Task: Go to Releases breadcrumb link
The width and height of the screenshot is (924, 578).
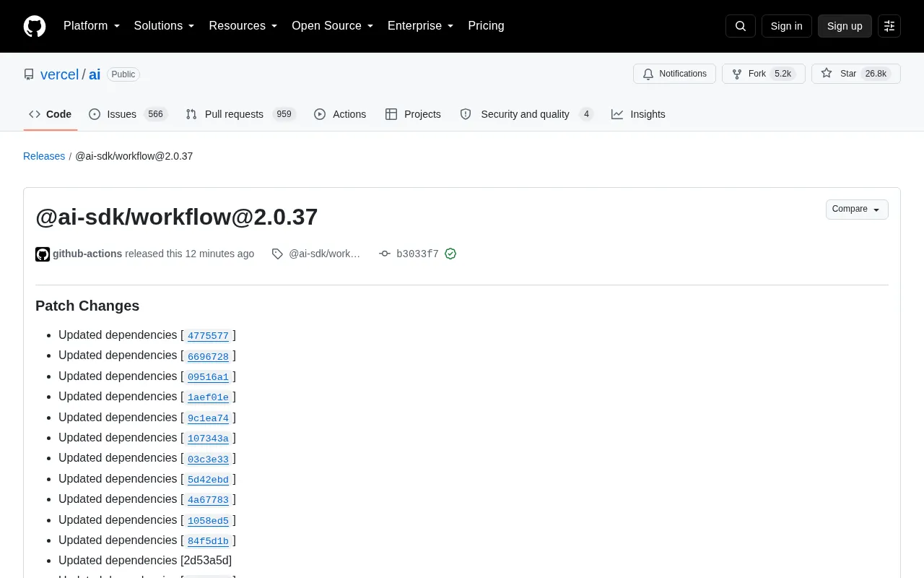Action: 44,156
